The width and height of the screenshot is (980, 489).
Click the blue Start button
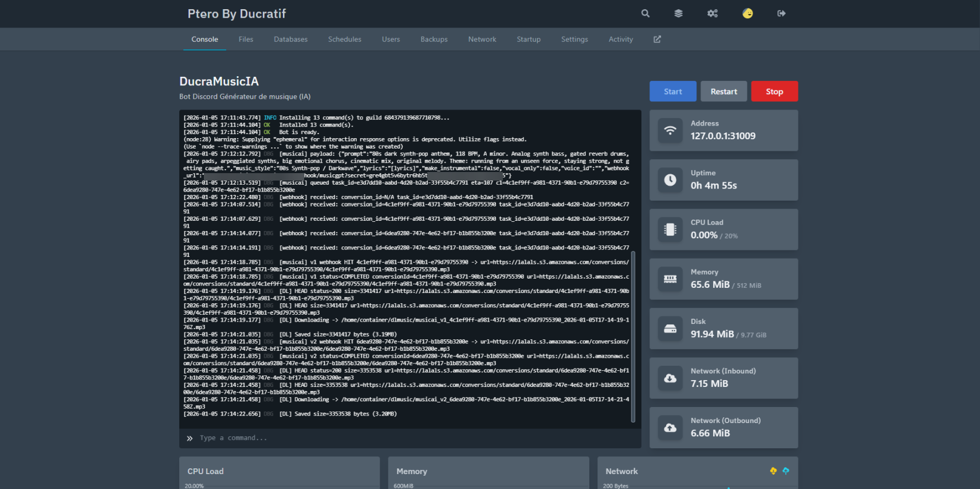(x=672, y=91)
